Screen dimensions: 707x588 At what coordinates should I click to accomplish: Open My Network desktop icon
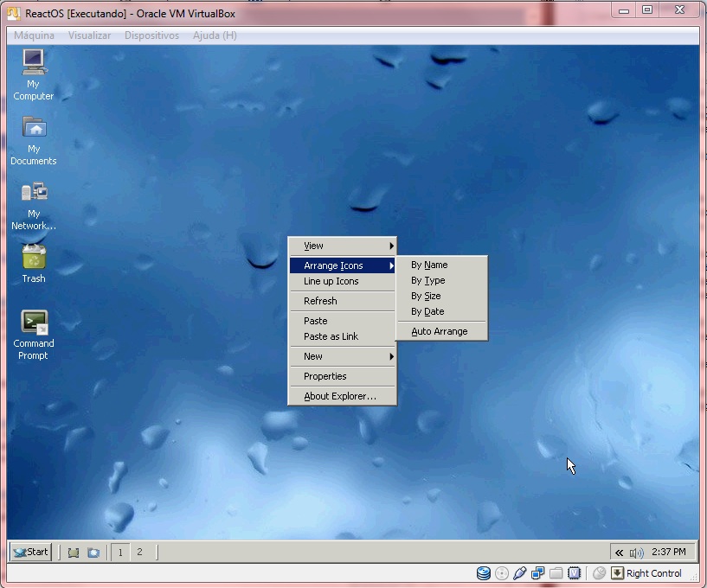(34, 206)
